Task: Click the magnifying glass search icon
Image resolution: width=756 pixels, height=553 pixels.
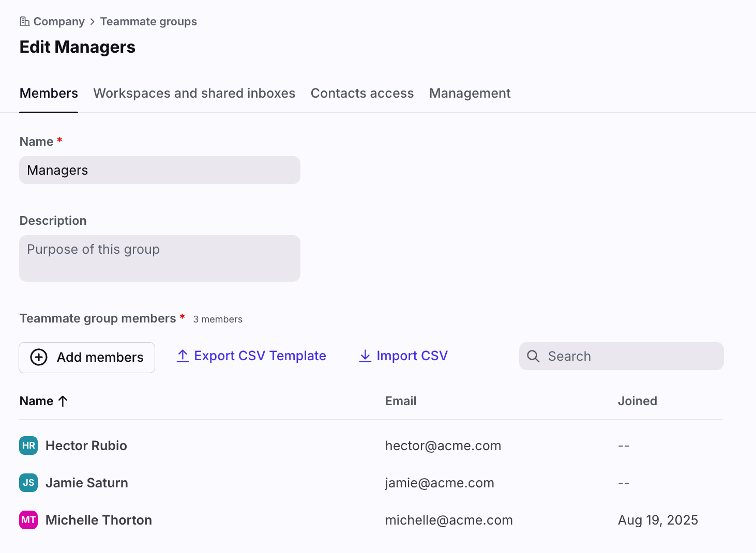Action: [533, 356]
